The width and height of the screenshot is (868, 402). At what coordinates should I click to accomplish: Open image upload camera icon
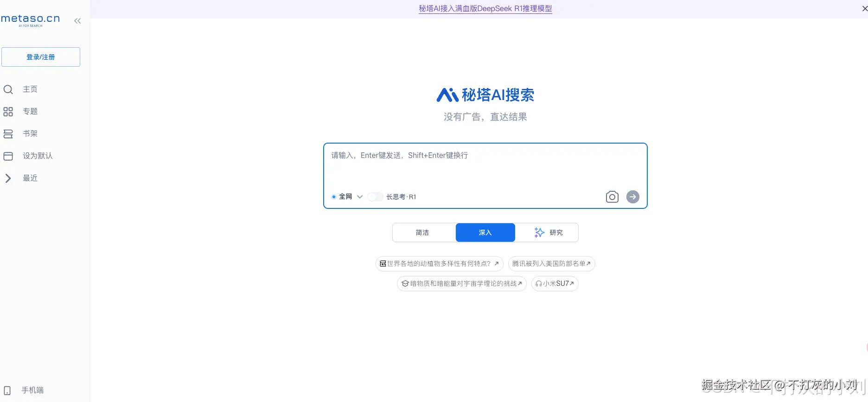coord(612,197)
